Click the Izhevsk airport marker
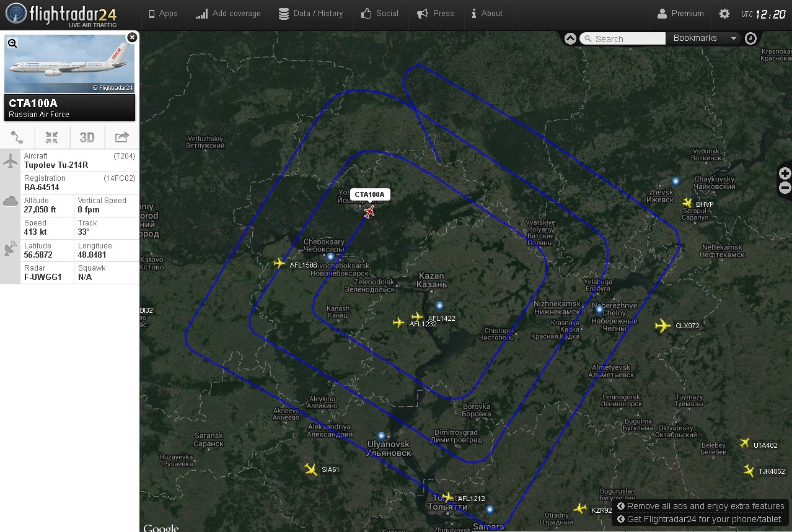The width and height of the screenshot is (792, 532). [675, 181]
